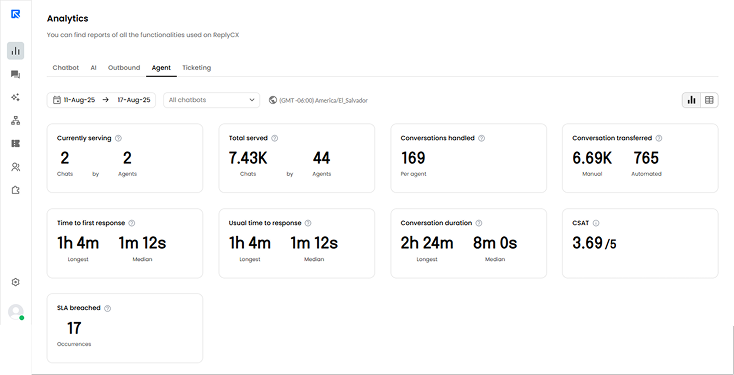Open the chat inbox sidebar icon

(x=15, y=74)
